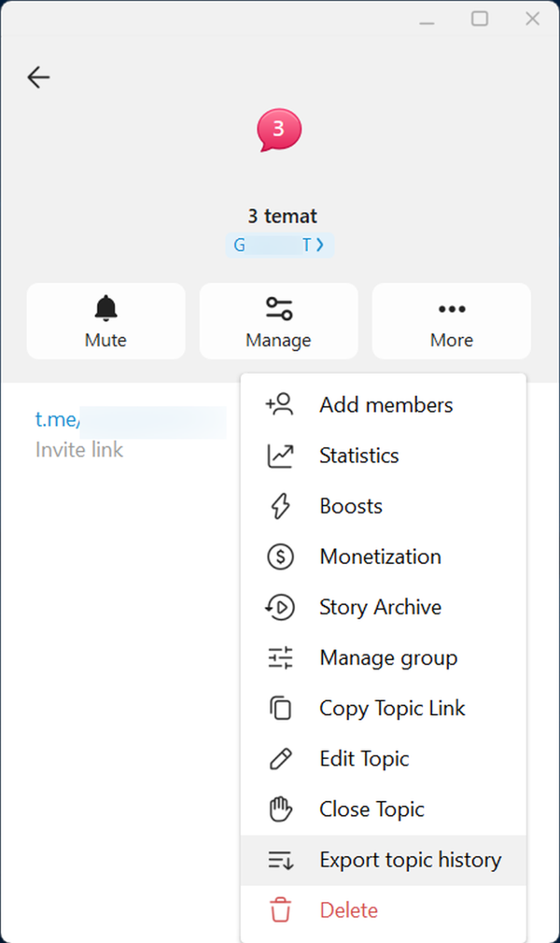The image size is (560, 943).
Task: Click the pink topic speech bubble icon
Action: click(279, 132)
